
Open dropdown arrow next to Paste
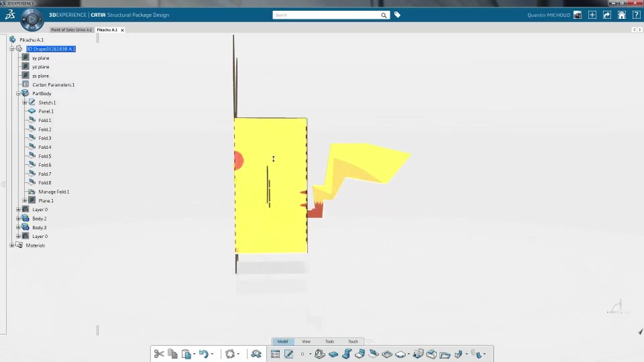(x=195, y=354)
